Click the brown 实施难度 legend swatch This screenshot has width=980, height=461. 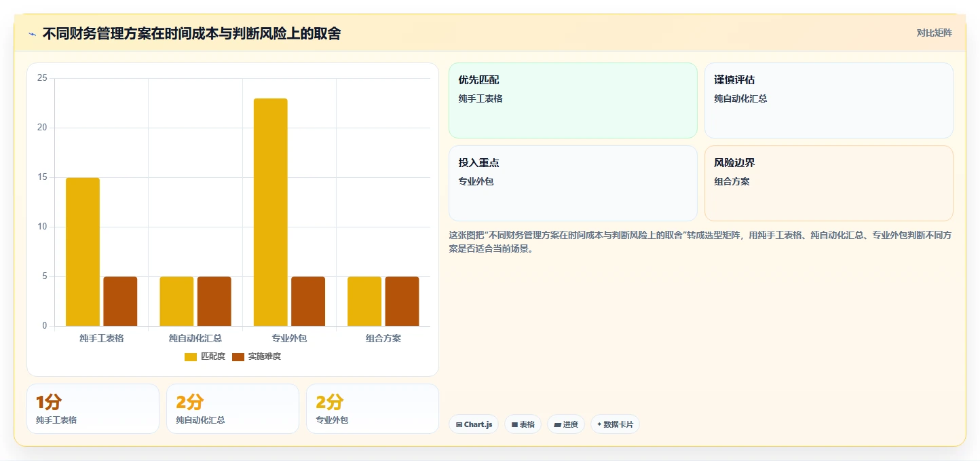click(238, 356)
